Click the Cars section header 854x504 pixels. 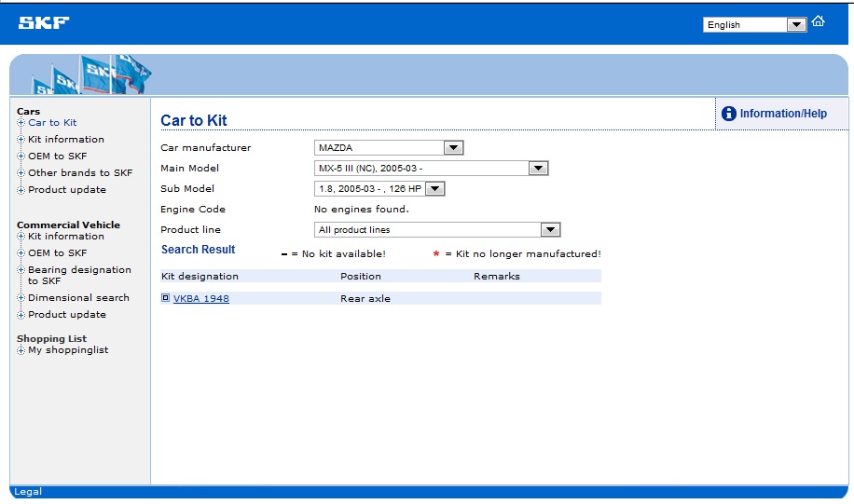coord(28,111)
